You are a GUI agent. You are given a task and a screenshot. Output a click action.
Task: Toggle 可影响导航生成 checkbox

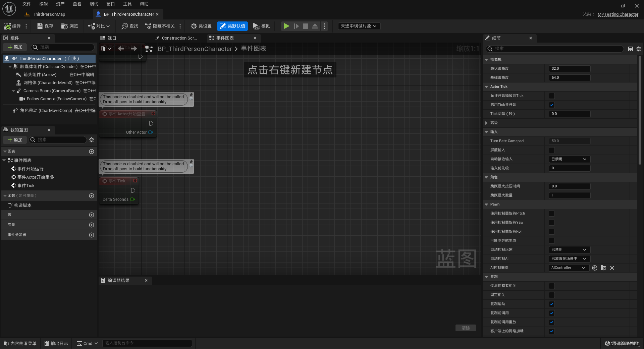click(x=552, y=241)
